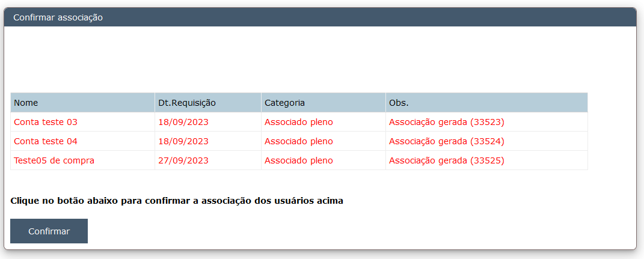Click 'Associado pleno' in Teste05 de compra row

click(298, 160)
